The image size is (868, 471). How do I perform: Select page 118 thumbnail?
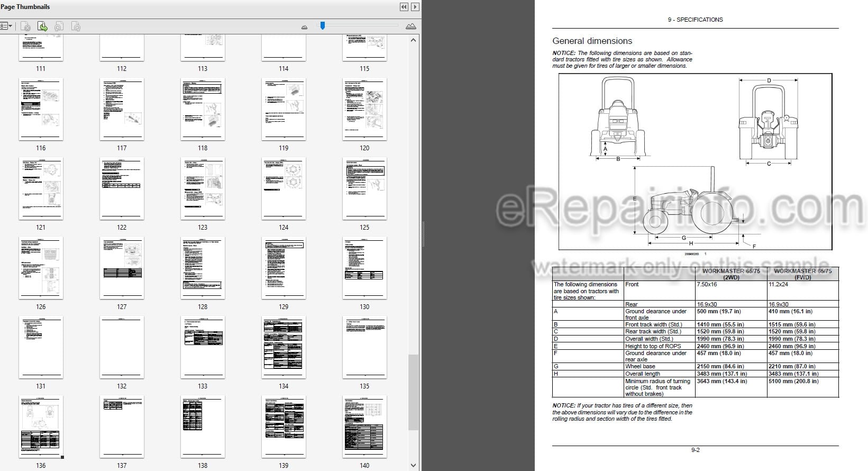[203, 109]
